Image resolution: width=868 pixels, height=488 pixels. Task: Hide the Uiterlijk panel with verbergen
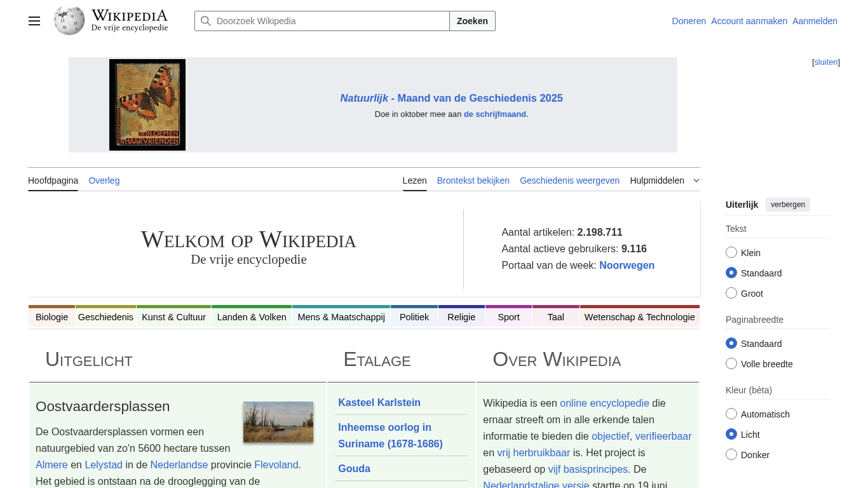coord(787,205)
